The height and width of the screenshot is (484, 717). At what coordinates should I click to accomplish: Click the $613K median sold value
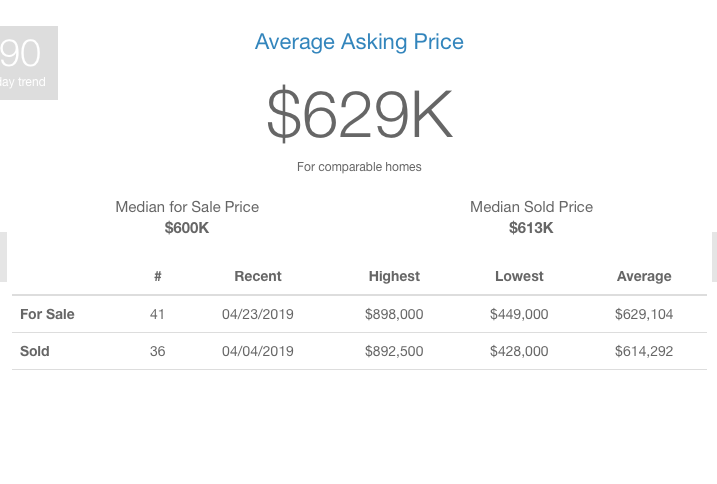531,228
